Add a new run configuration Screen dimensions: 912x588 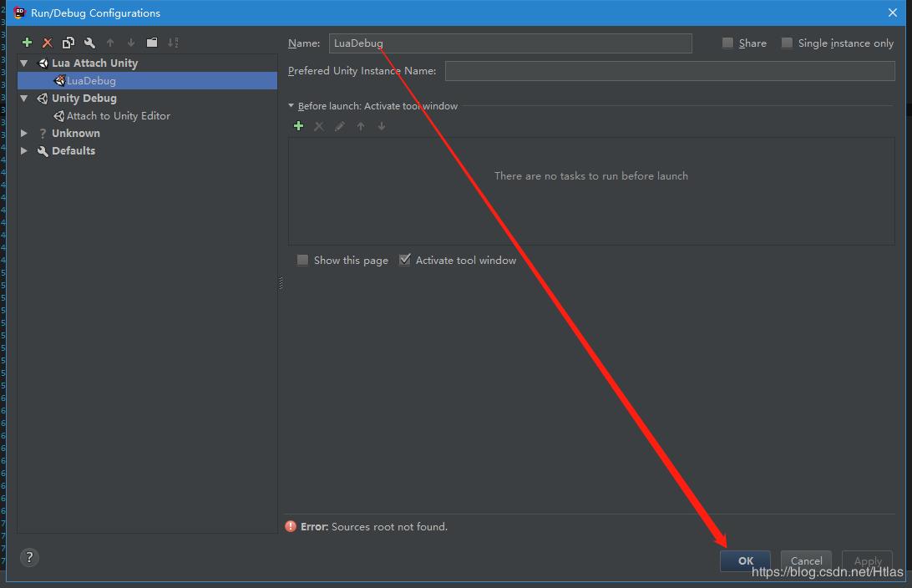26,42
